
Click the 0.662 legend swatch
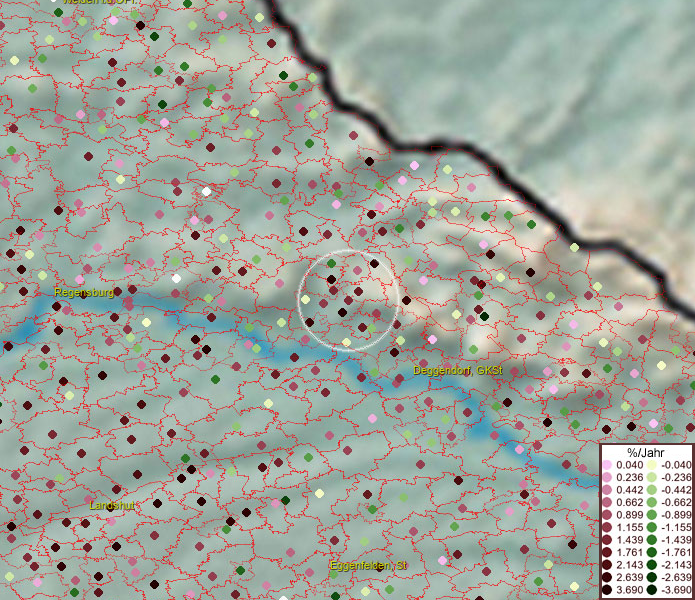click(x=607, y=502)
